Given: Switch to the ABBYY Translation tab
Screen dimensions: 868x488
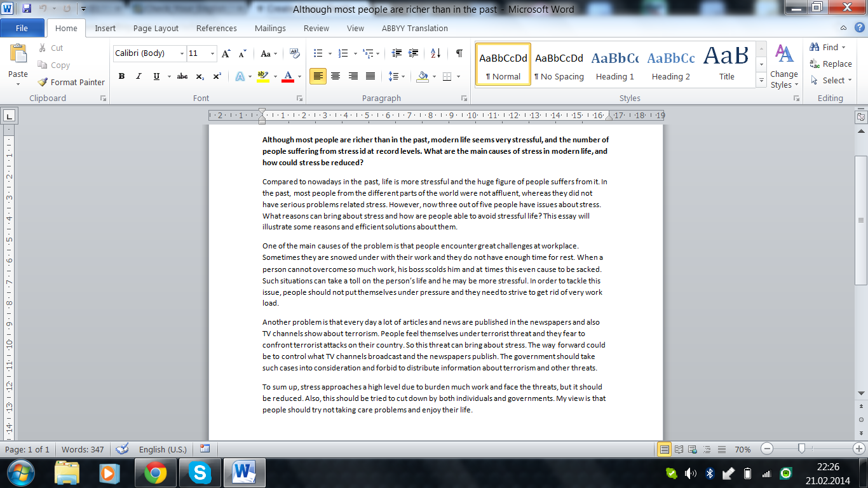Looking at the screenshot, I should (415, 28).
